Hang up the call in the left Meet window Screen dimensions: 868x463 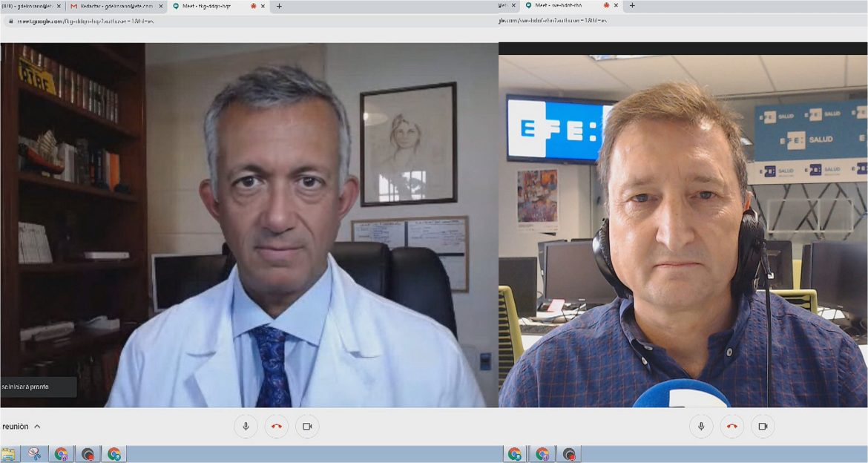(277, 427)
